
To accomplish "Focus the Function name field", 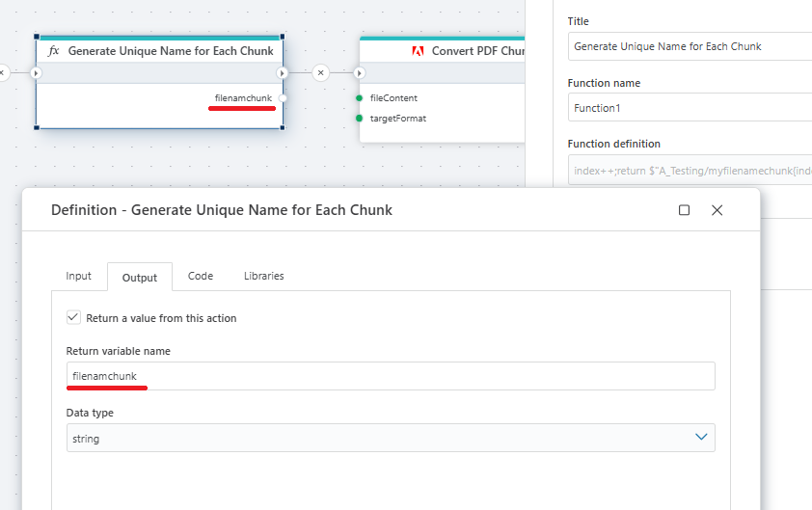I will [690, 108].
